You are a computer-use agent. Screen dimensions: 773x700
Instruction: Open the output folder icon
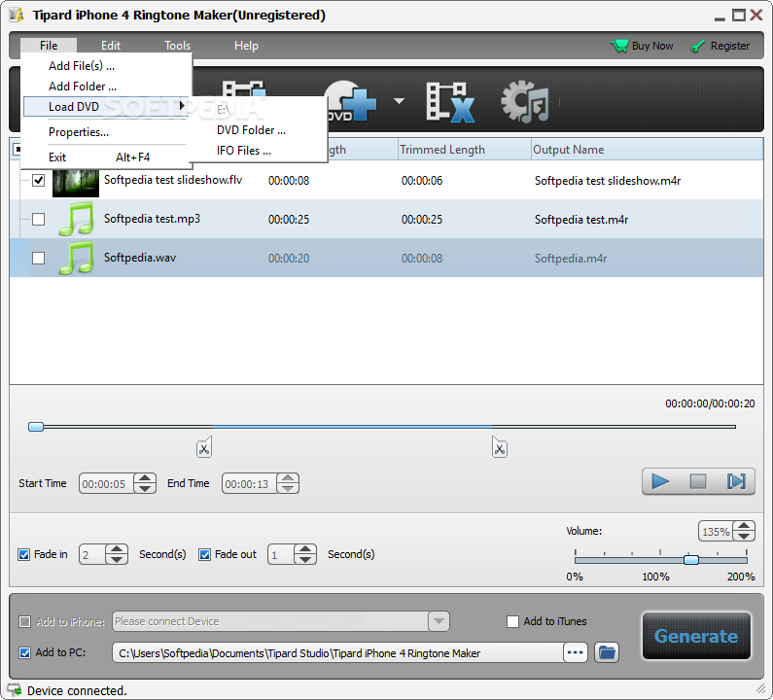pos(607,652)
